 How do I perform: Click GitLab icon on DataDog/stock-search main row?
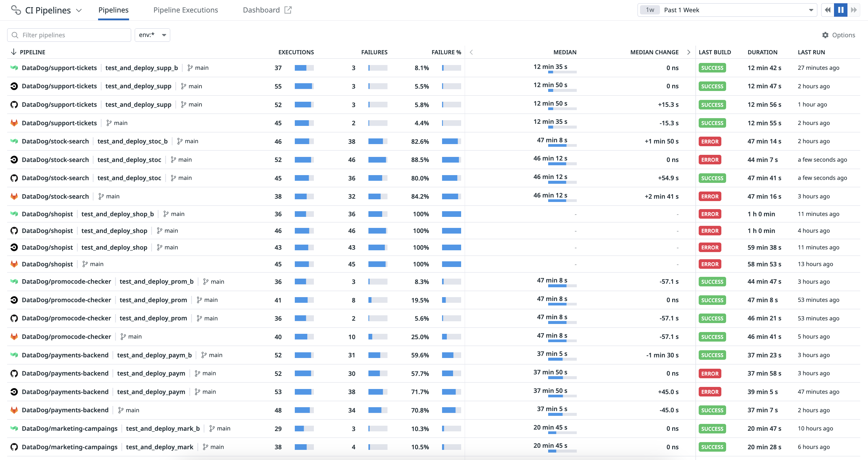(14, 196)
